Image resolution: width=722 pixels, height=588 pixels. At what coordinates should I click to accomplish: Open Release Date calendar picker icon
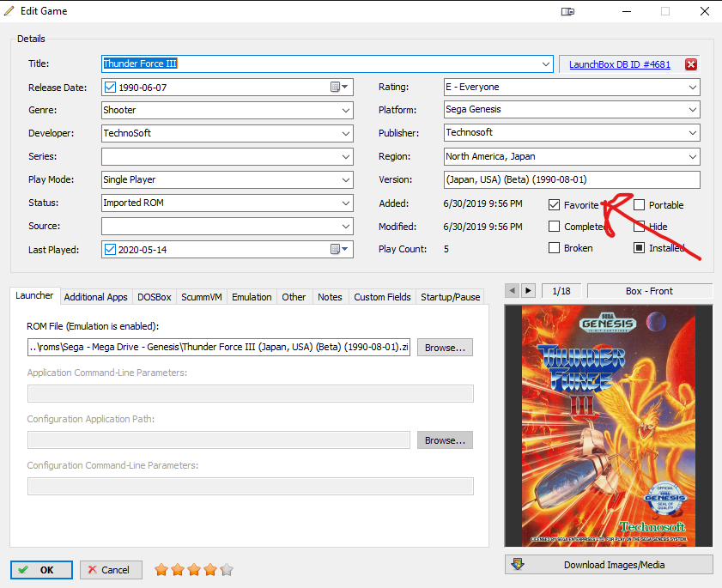pyautogui.click(x=339, y=87)
